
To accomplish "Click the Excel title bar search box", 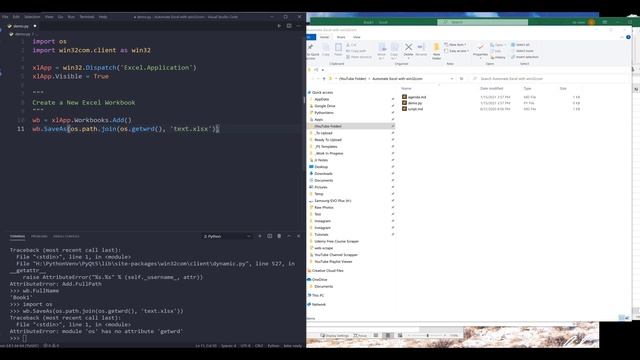I will point(482,22).
